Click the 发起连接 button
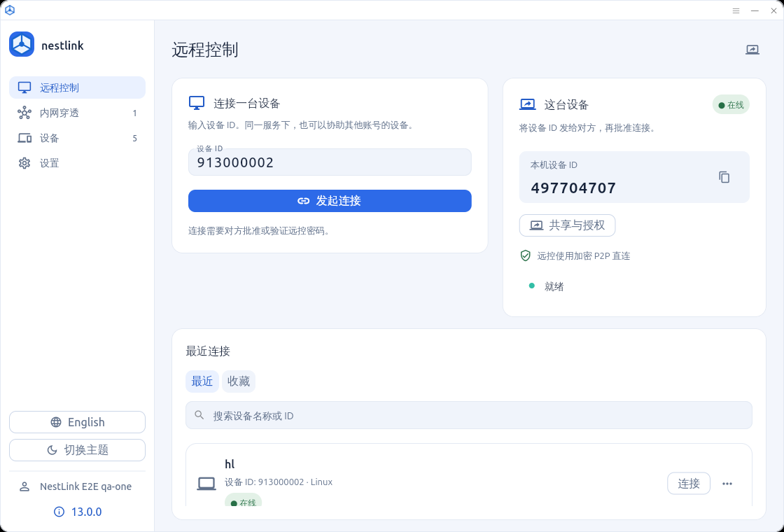The height and width of the screenshot is (532, 784). click(330, 200)
